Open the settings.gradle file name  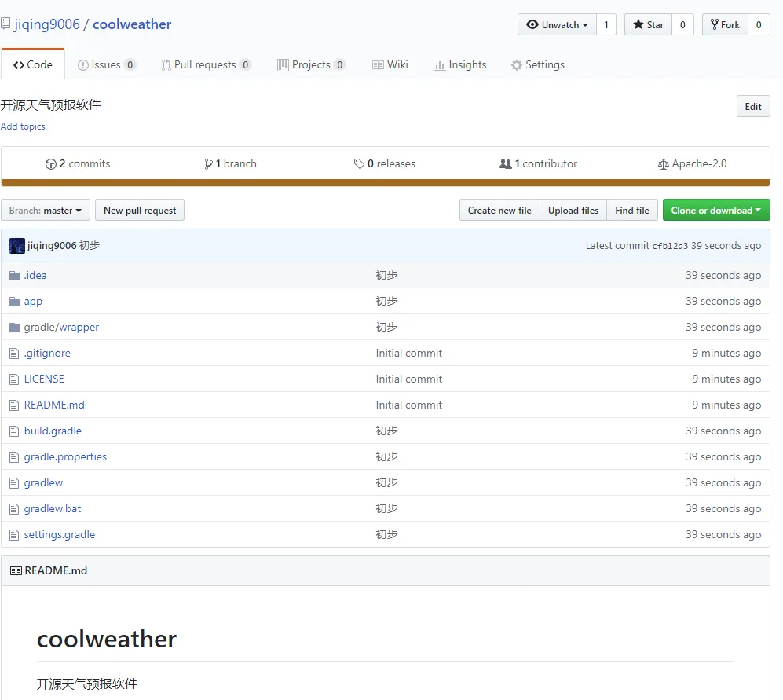point(60,534)
